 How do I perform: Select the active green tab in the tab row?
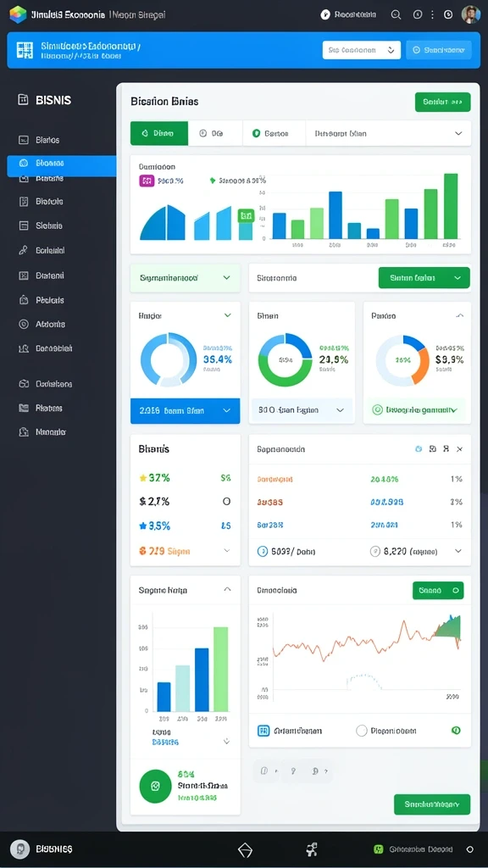click(159, 133)
